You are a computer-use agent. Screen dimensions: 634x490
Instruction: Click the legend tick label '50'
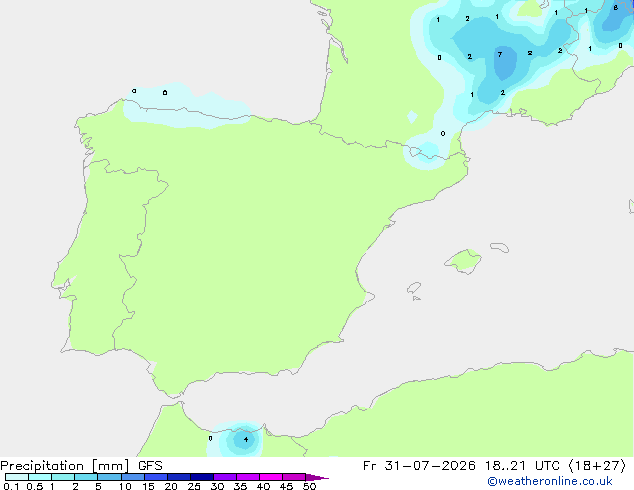(x=310, y=486)
